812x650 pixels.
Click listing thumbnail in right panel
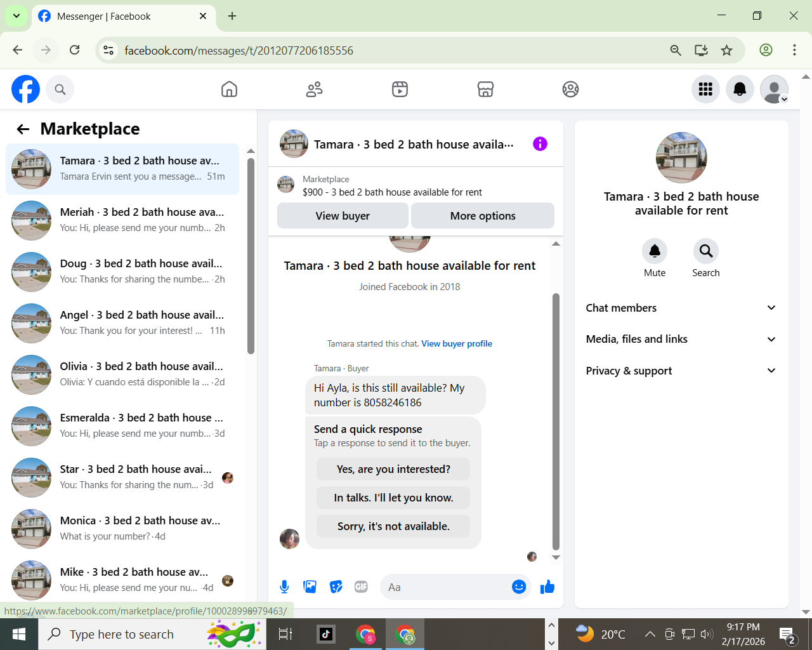tap(681, 158)
